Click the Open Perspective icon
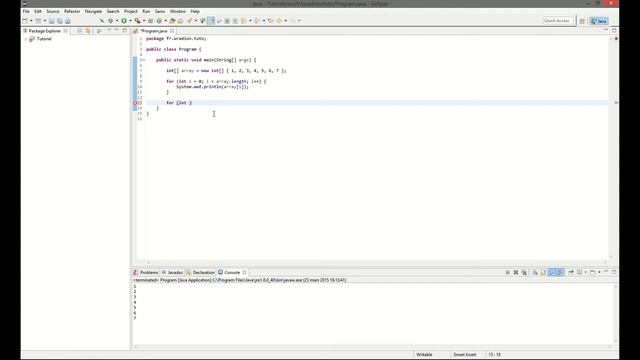Screen dimensions: 640x360 (582, 21)
